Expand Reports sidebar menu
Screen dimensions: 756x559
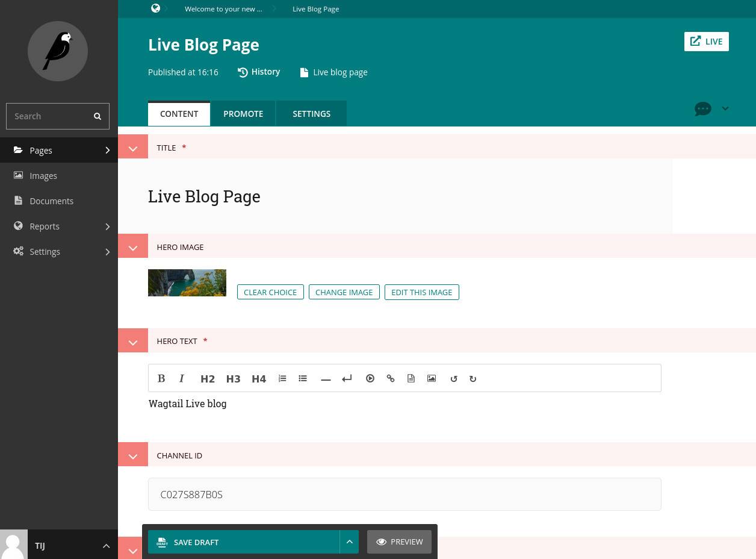[59, 226]
